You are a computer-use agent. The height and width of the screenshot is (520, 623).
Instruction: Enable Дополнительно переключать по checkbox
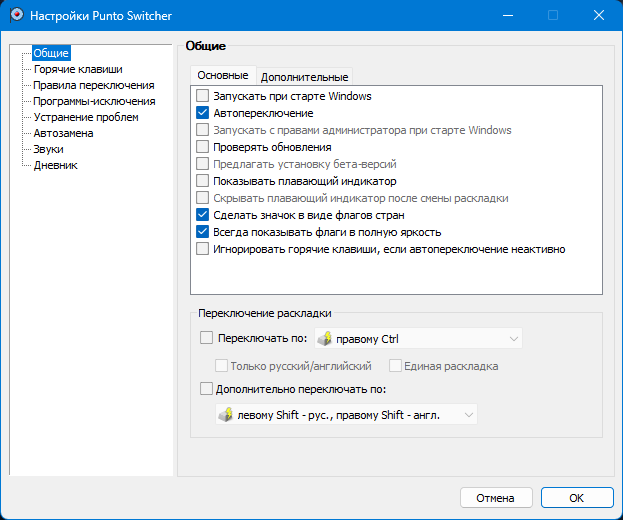tap(207, 389)
